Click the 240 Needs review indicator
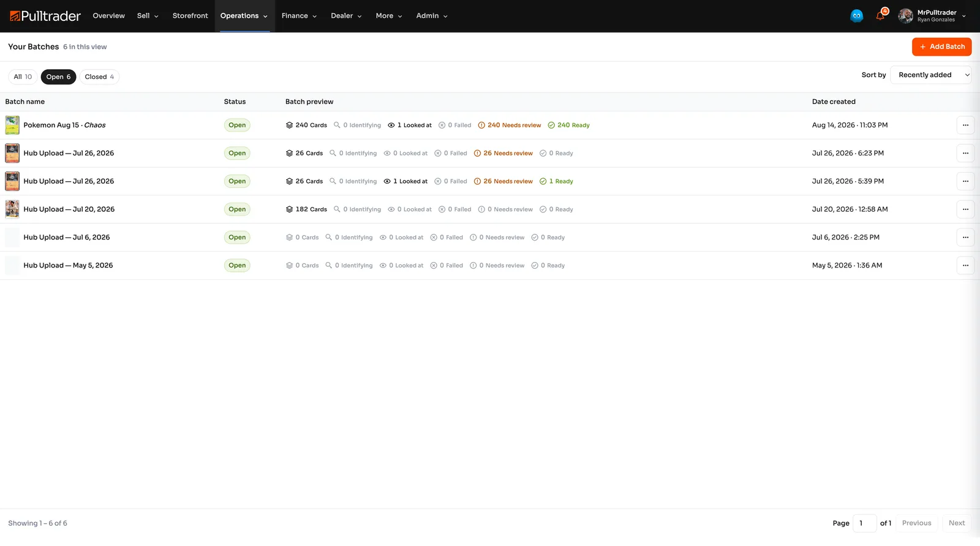 (510, 125)
